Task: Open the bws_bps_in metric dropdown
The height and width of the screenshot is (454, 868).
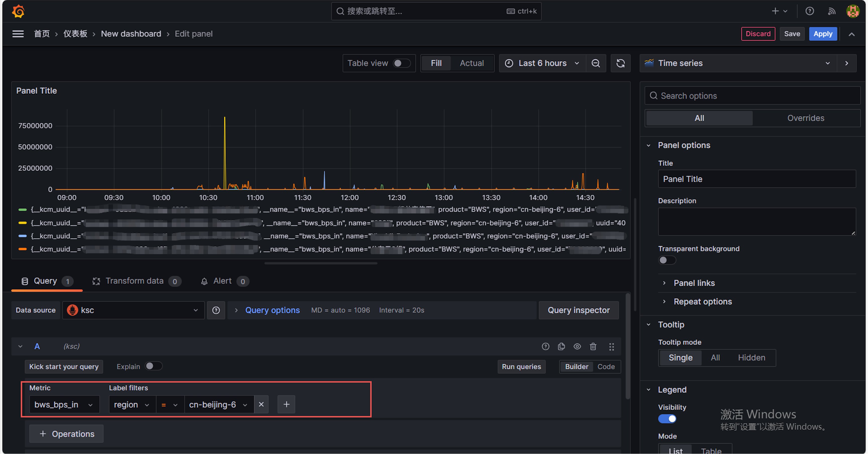Action: (64, 404)
